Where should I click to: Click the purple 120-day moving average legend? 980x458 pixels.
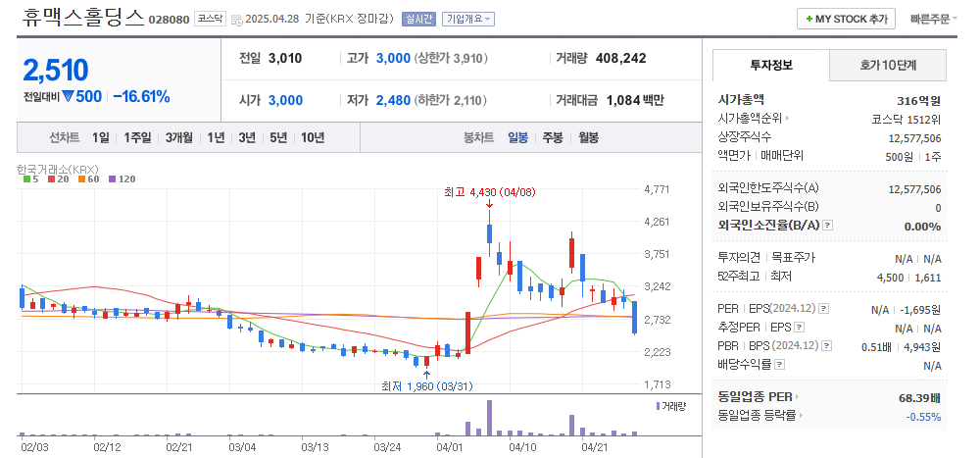coord(122,178)
